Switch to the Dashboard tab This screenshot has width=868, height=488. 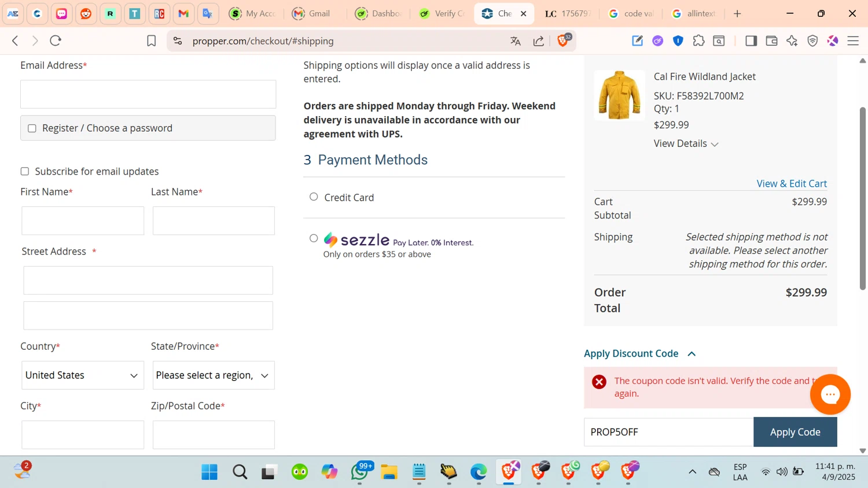tap(378, 13)
